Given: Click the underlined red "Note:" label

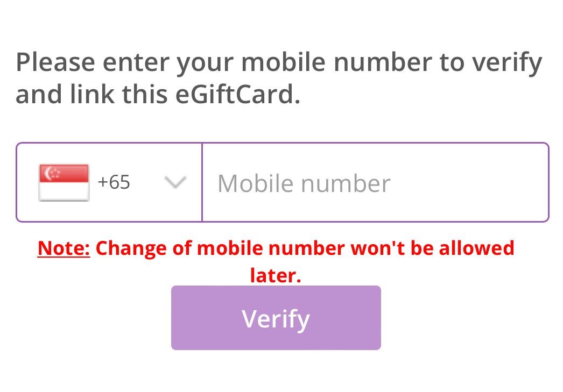Looking at the screenshot, I should click(x=64, y=248).
